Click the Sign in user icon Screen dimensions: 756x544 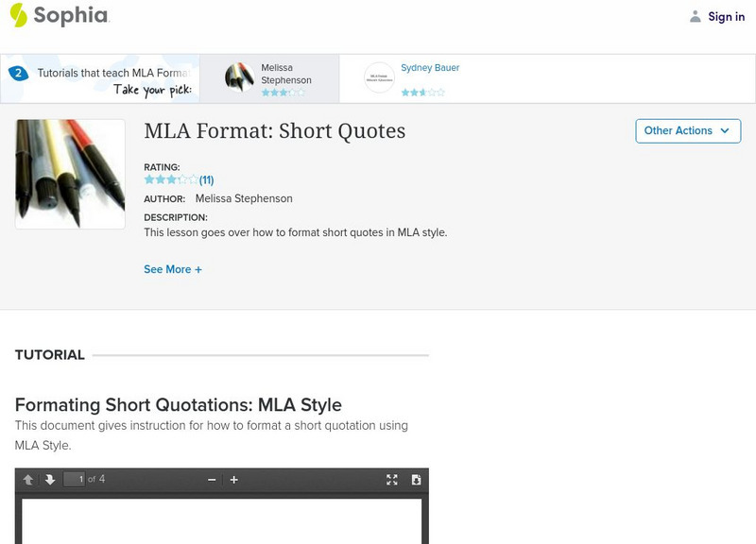(x=696, y=16)
